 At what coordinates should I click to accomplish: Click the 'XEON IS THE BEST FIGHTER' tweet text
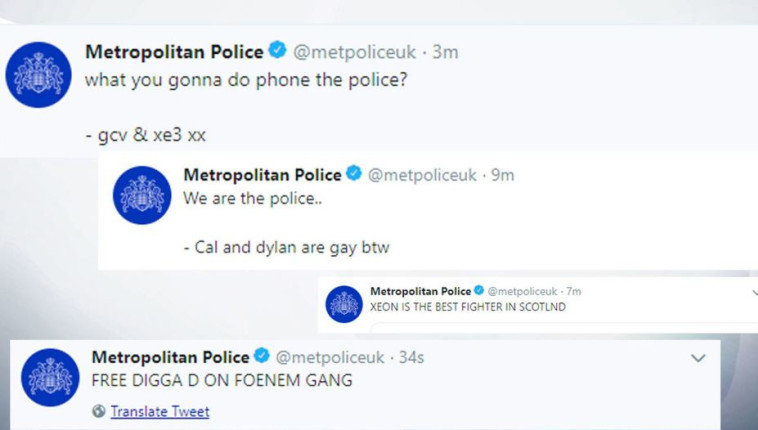pos(467,307)
